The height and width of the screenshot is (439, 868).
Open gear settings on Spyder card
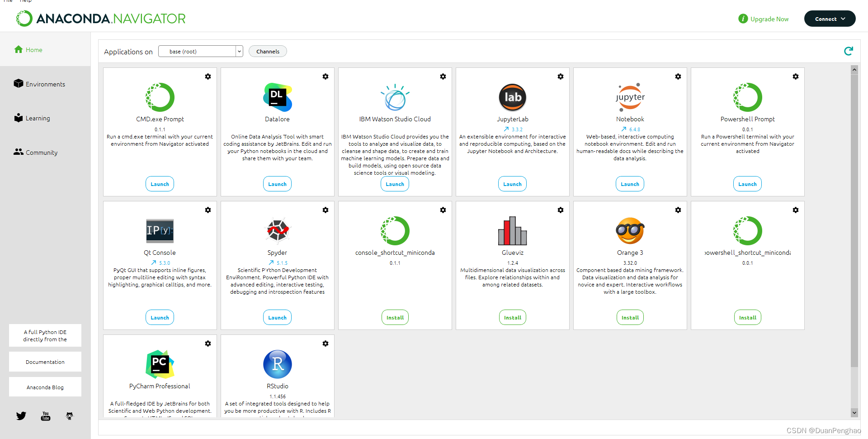(x=325, y=210)
